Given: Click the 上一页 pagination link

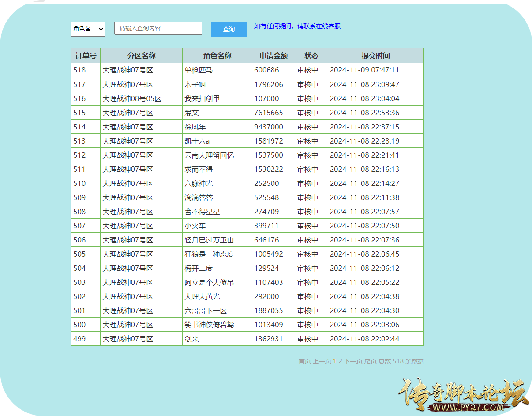Looking at the screenshot, I should 322,361.
